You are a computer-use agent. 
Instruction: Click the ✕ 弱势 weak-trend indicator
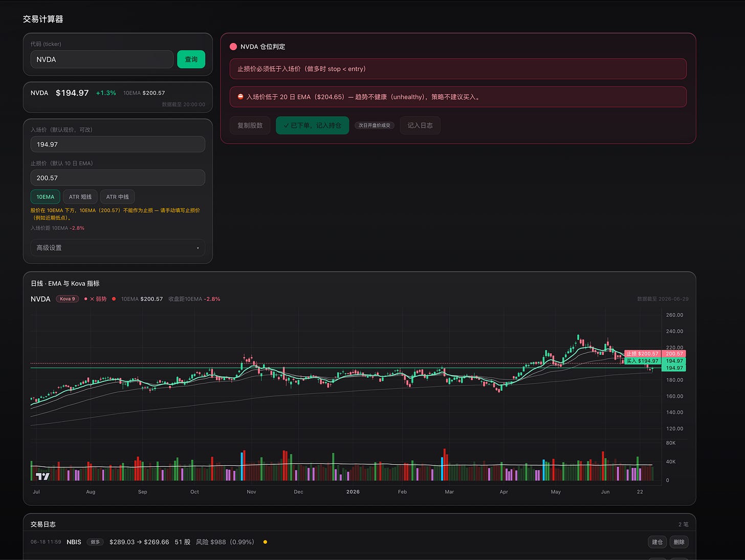[x=98, y=299]
